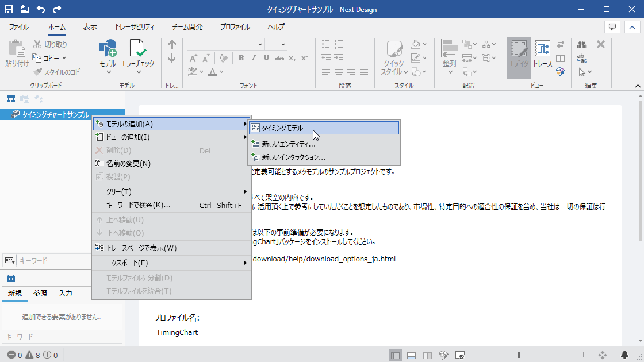The image size is (644, 362).
Task: Click the notification bell in status bar
Action: click(624, 355)
